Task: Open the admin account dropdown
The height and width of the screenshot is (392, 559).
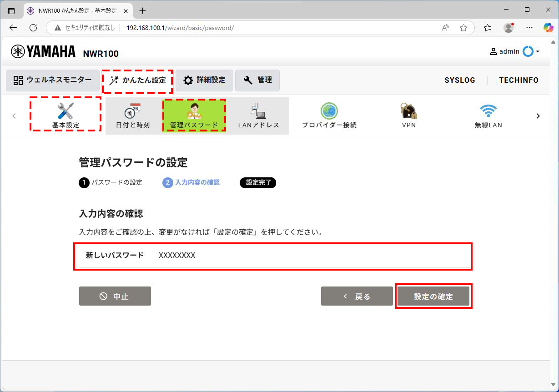Action: click(514, 51)
